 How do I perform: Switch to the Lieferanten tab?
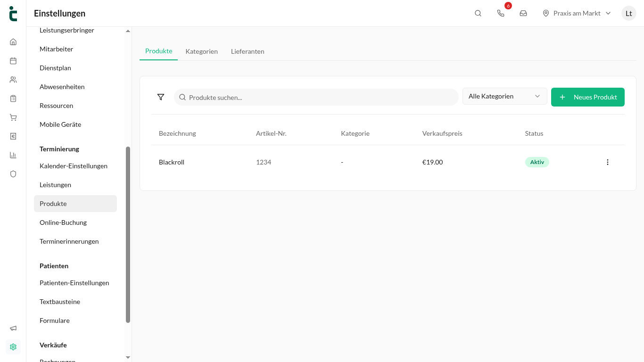click(248, 51)
